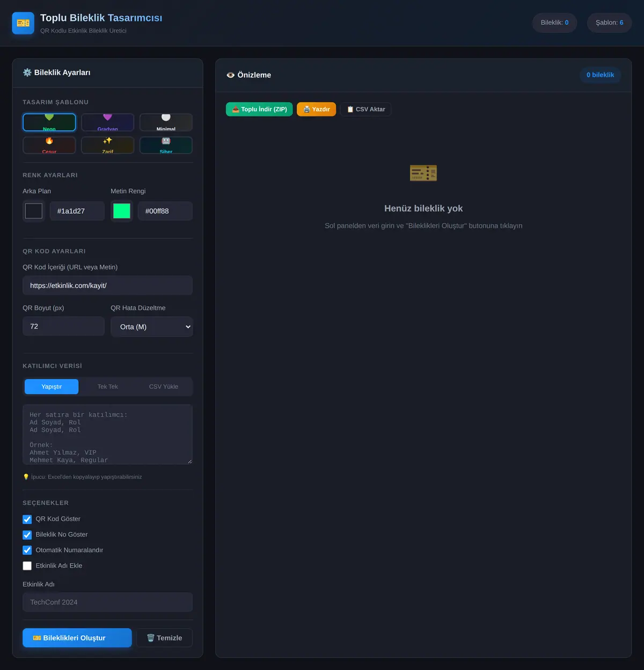Click the Temizle button
This screenshot has width=644, height=670.
[x=164, y=638]
